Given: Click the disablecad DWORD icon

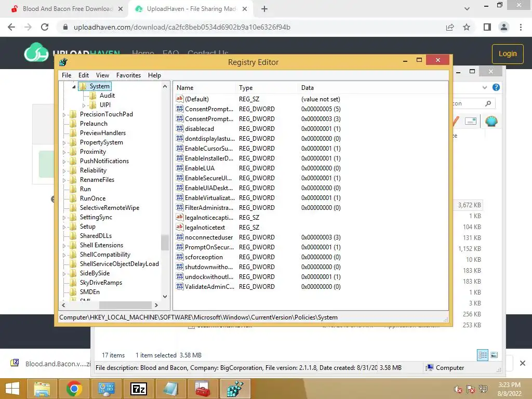Looking at the screenshot, I should point(179,129).
